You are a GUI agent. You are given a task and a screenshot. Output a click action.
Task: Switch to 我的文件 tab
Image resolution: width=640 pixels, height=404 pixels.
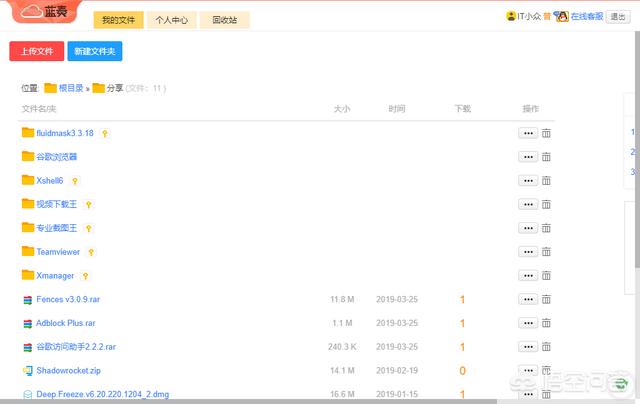tap(118, 20)
